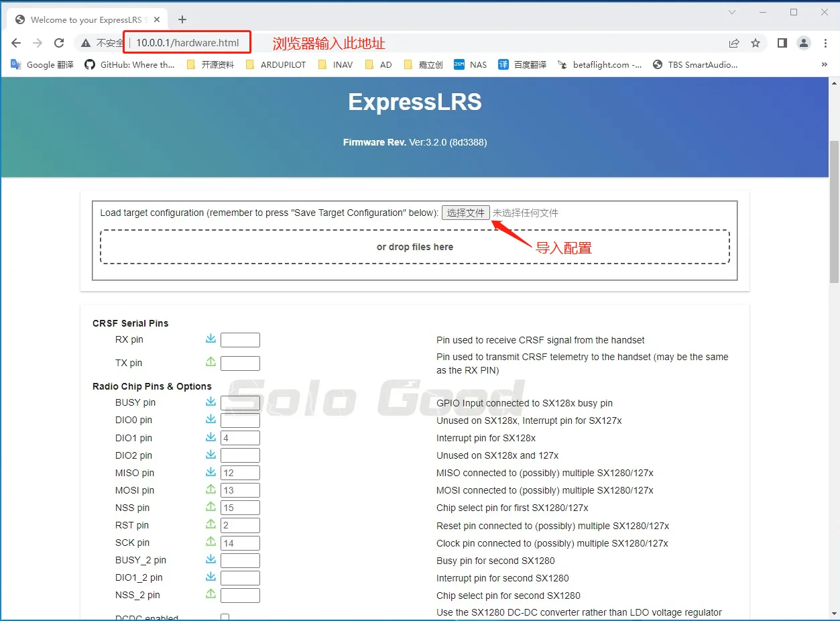Toggle the DCDC enabled checkbox
Viewport: 840px width, 621px height.
tap(225, 618)
